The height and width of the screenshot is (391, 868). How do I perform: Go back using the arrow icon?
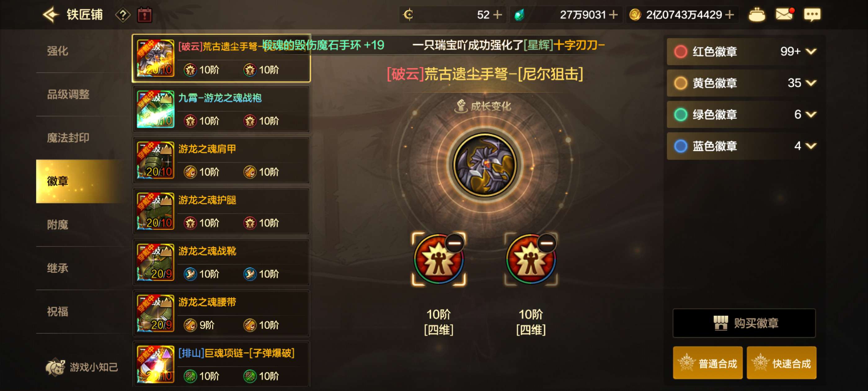tap(51, 15)
